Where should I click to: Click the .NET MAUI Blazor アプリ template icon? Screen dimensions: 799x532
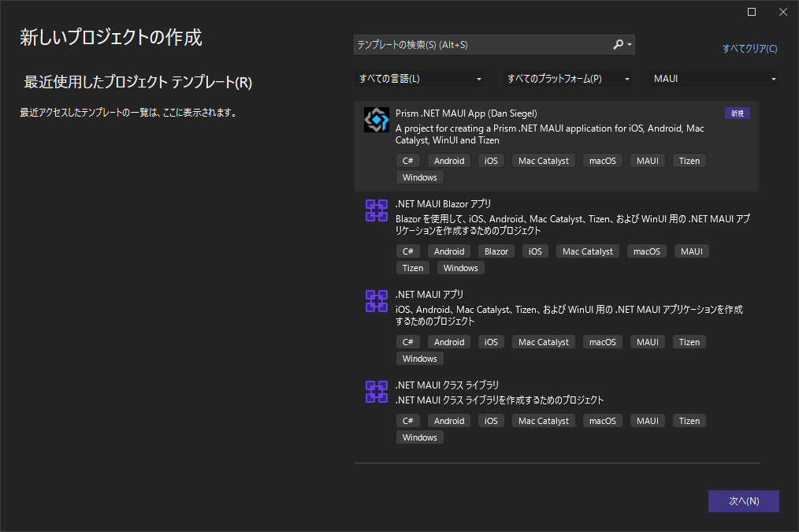pyautogui.click(x=377, y=210)
